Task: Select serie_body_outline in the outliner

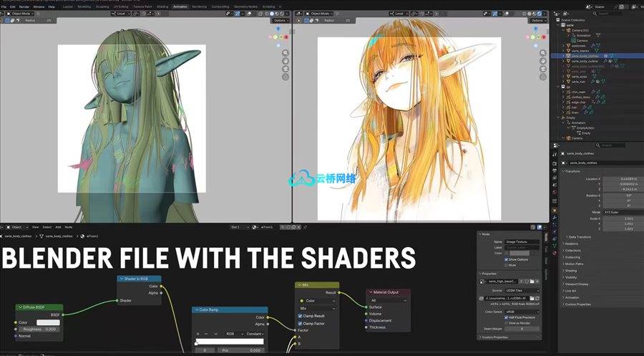Action: [x=585, y=61]
